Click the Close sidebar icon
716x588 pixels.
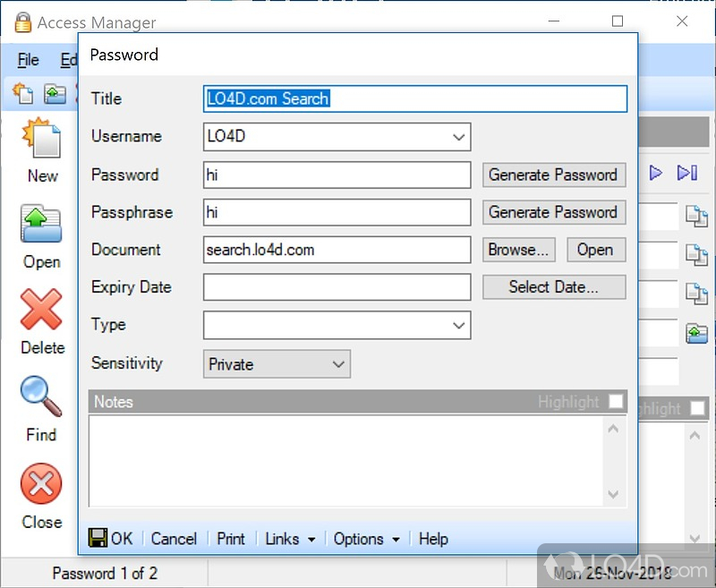(x=41, y=483)
